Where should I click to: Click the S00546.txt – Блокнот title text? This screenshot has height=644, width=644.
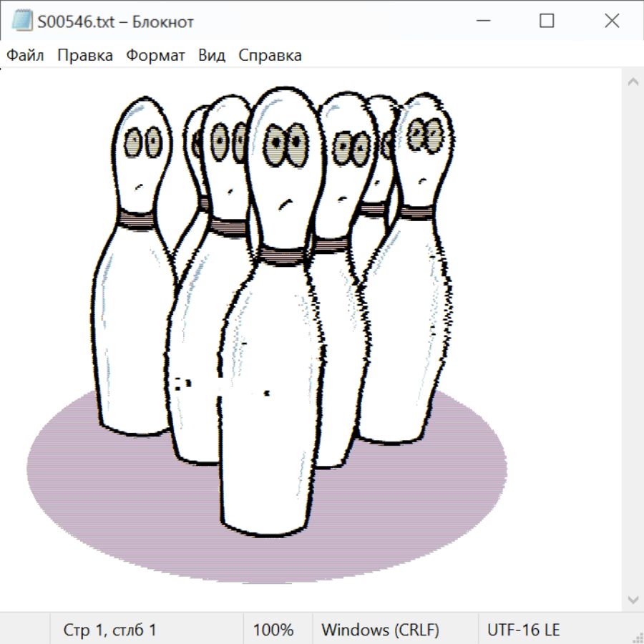click(x=116, y=22)
